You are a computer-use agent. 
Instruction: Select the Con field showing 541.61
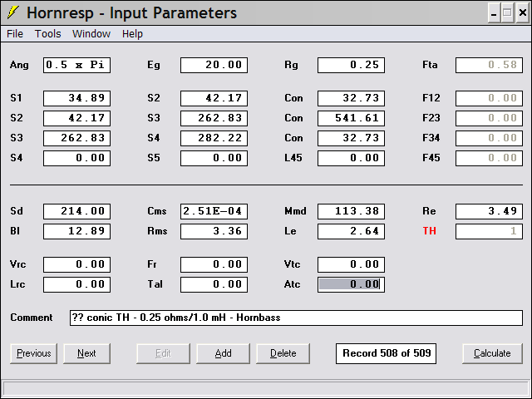[351, 118]
